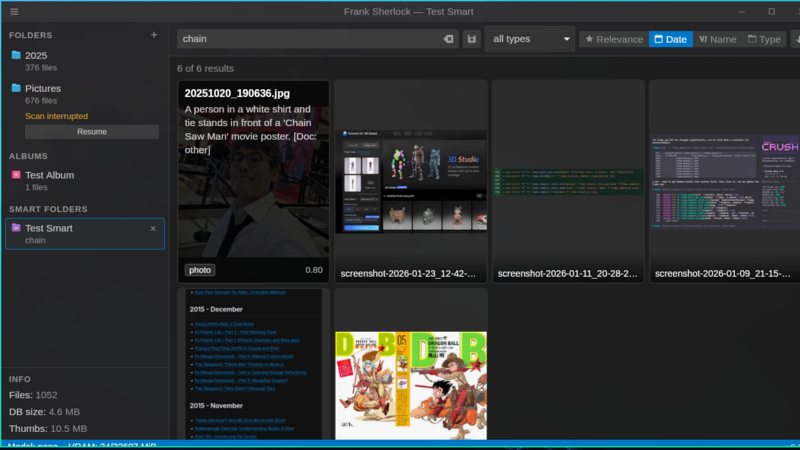Add a new folder with plus icon

154,35
